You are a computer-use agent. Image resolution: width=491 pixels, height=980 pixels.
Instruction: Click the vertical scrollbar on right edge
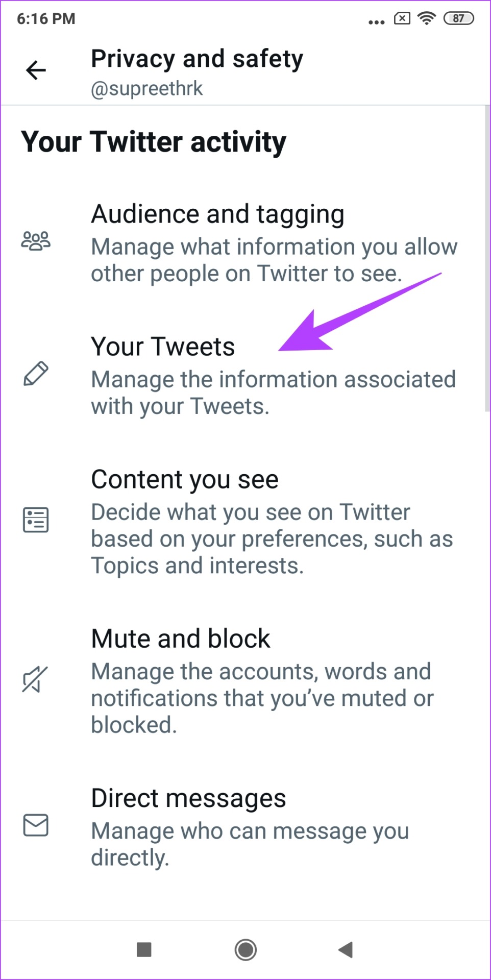[487, 258]
